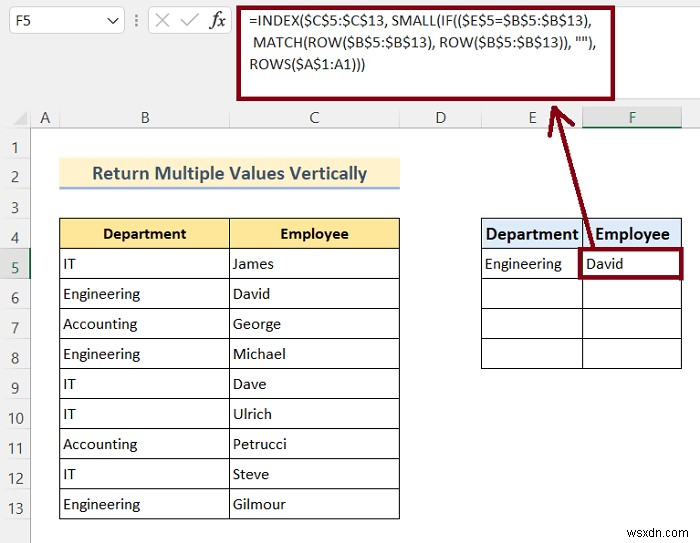Select the Engineering lookup cell in column E
Viewport: 700px width, 543px height.
click(x=532, y=264)
